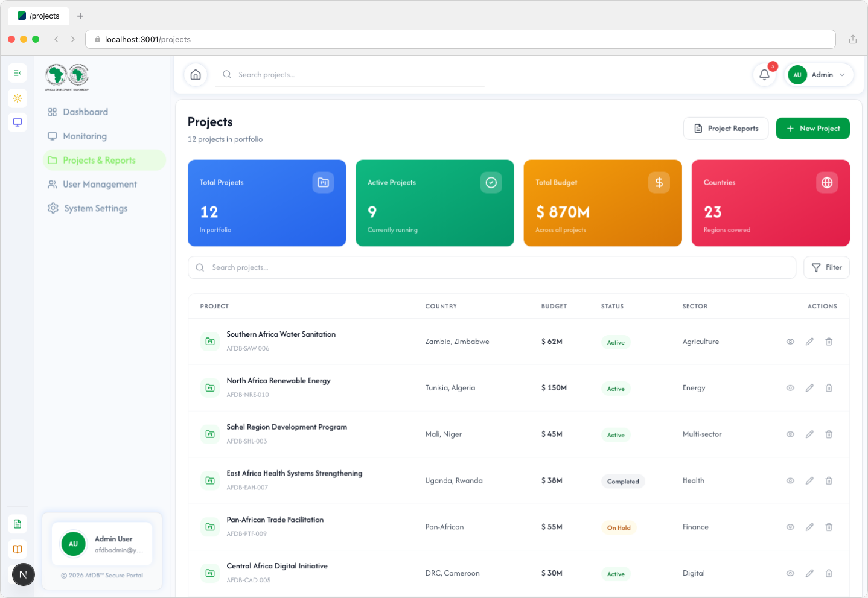Edit East Africa Health Systems Strengthening
Screen dimensions: 868x598
coord(809,481)
